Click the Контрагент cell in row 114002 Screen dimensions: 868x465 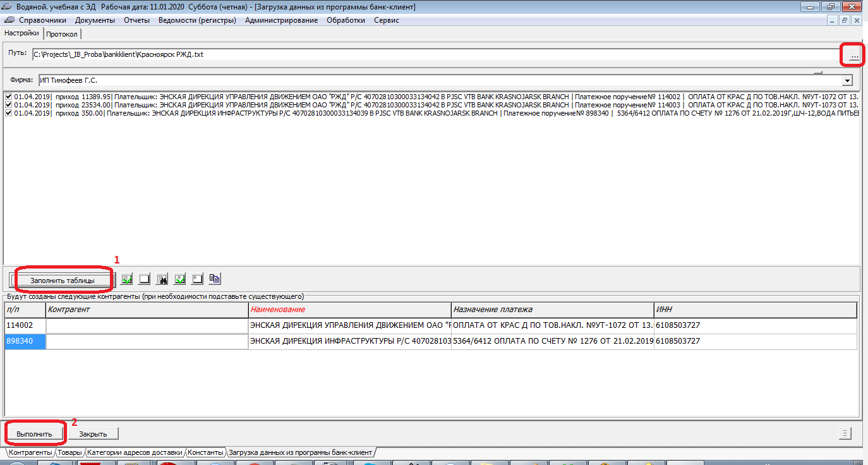147,325
